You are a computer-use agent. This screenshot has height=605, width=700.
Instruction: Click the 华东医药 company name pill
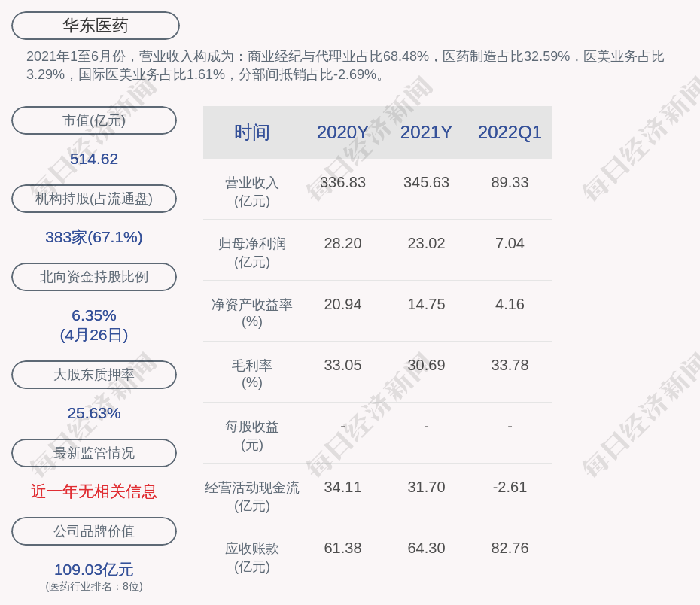pyautogui.click(x=96, y=26)
